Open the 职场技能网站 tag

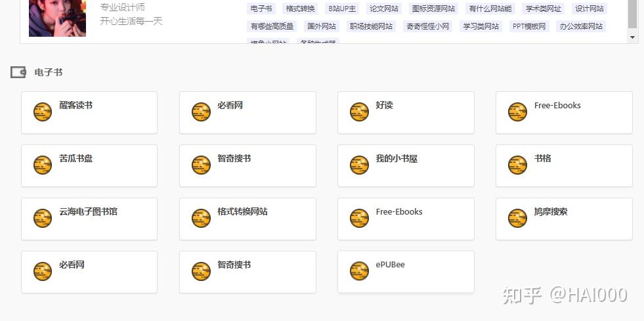click(x=372, y=26)
